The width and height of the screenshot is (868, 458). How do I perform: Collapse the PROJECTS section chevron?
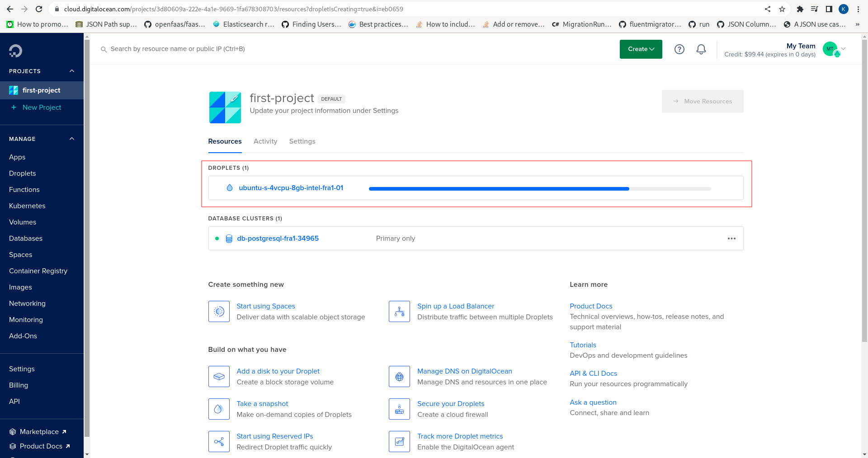[72, 71]
